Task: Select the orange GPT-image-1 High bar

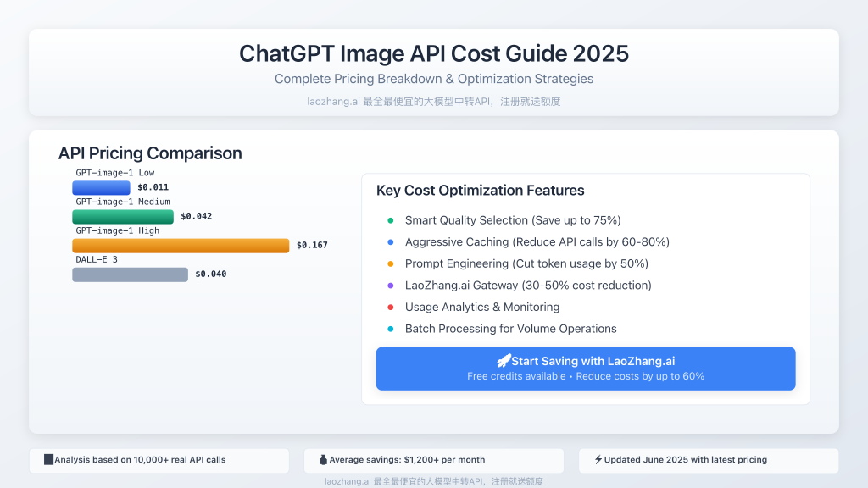Action: pos(181,245)
